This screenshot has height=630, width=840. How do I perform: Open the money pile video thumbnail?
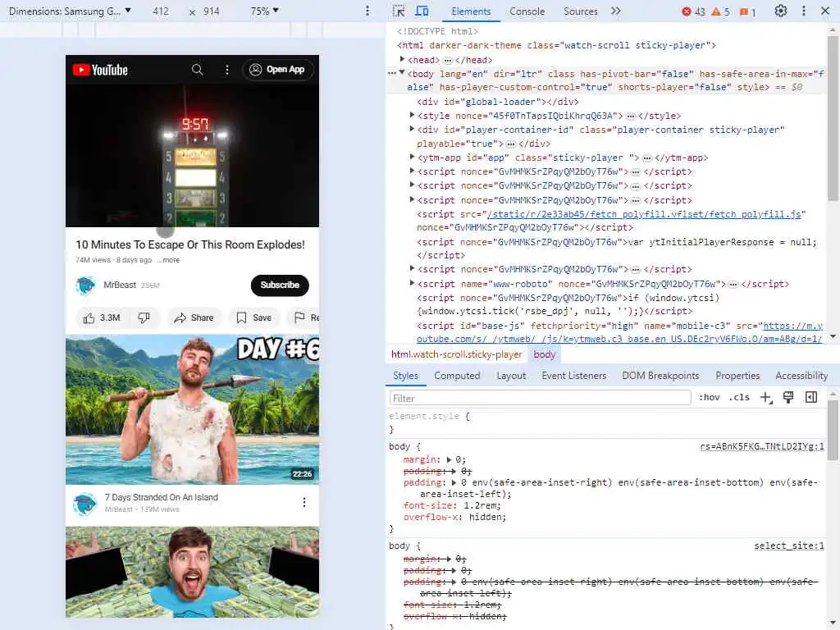(x=192, y=572)
